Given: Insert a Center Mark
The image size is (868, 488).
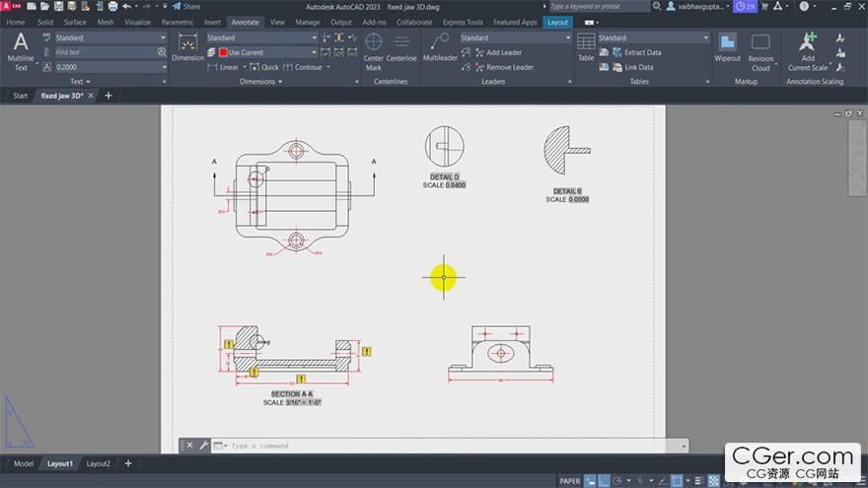Looking at the screenshot, I should click(x=374, y=49).
